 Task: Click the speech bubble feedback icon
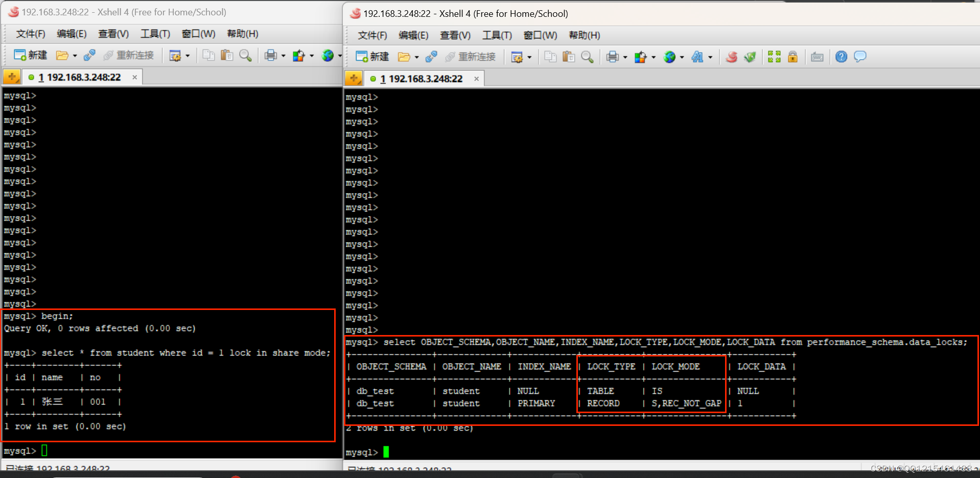coord(860,57)
